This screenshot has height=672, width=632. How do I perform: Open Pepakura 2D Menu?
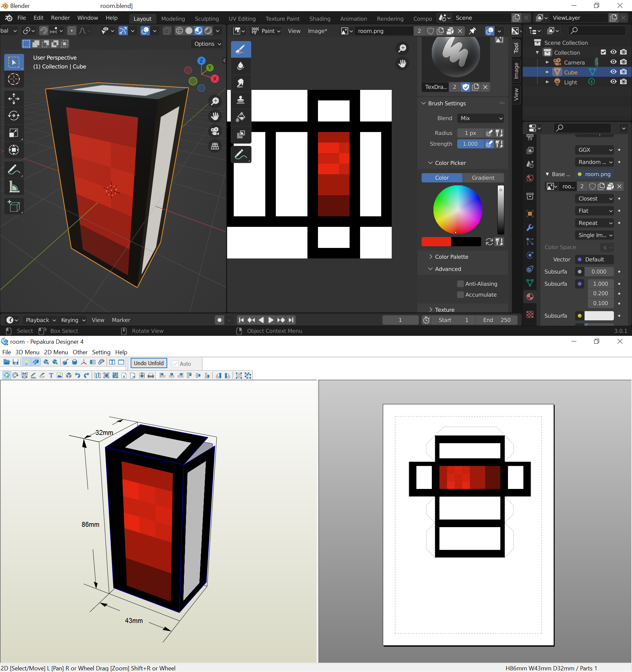click(x=56, y=352)
